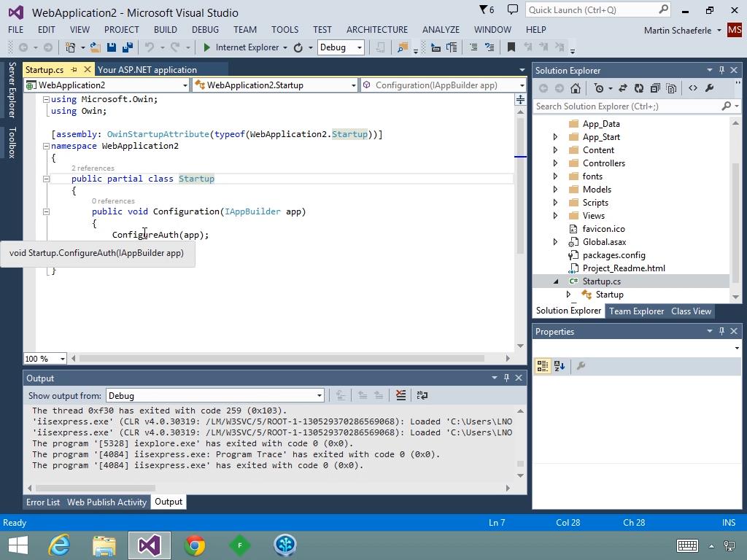The height and width of the screenshot is (560, 747).
Task: Select Categorized view in Properties panel
Action: click(542, 366)
